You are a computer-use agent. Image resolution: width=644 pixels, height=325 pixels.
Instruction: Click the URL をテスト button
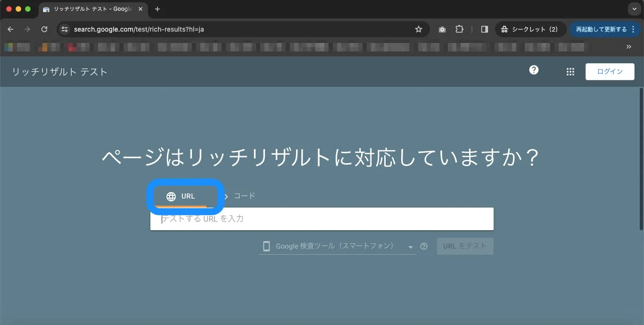465,246
